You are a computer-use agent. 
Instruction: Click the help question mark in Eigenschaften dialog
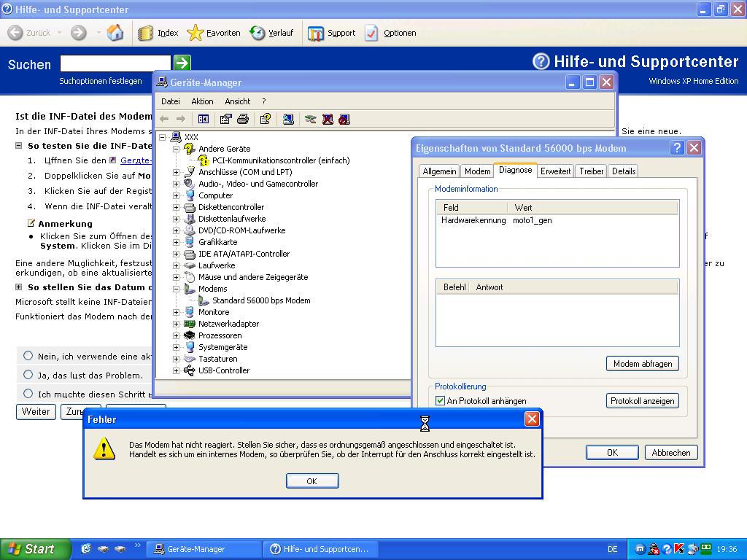[x=677, y=148]
